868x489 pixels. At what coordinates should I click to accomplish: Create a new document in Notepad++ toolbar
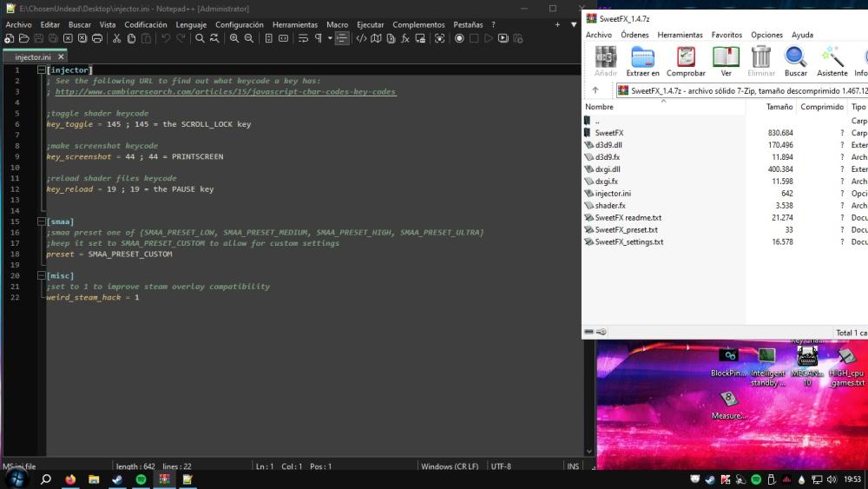[x=10, y=39]
